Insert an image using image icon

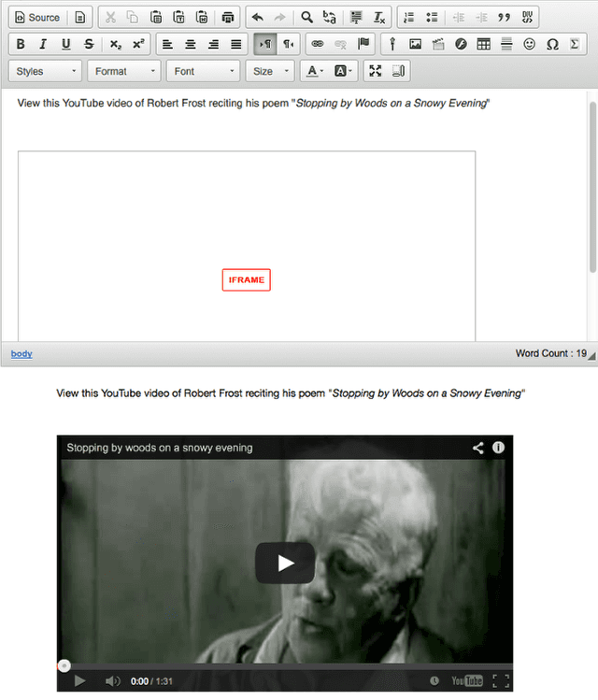tap(415, 44)
